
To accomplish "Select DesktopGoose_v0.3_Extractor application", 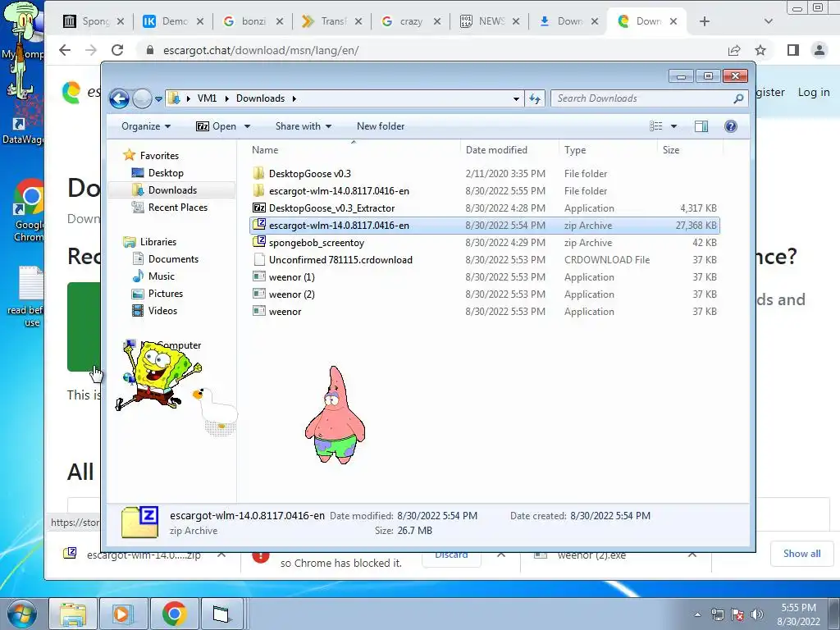I will (x=485, y=208).
